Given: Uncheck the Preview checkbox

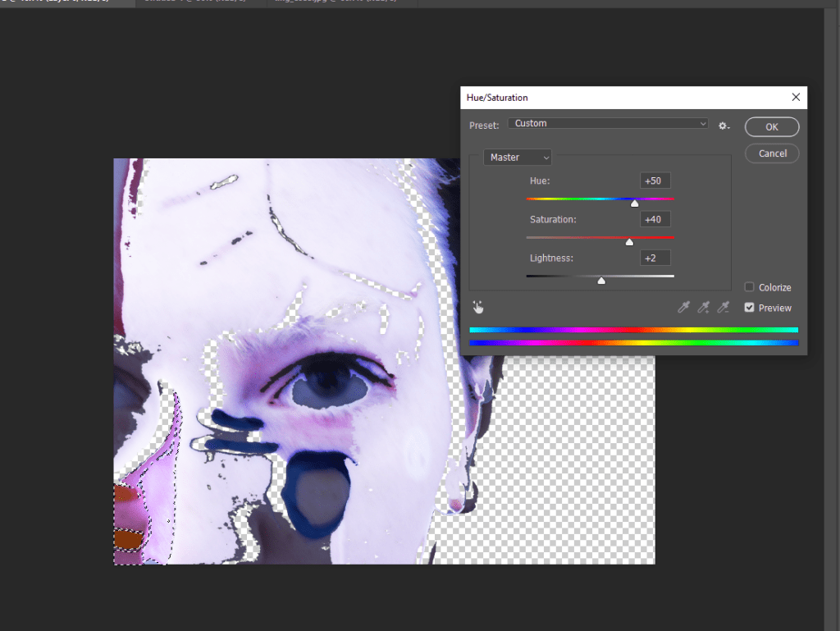Looking at the screenshot, I should pyautogui.click(x=750, y=308).
